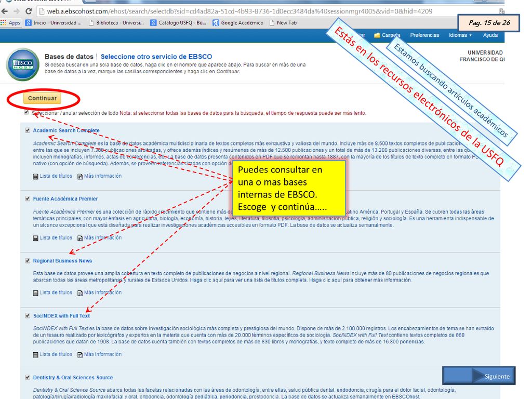Open the Carpeta folder icon
The width and height of the screenshot is (532, 399).
(x=377, y=35)
